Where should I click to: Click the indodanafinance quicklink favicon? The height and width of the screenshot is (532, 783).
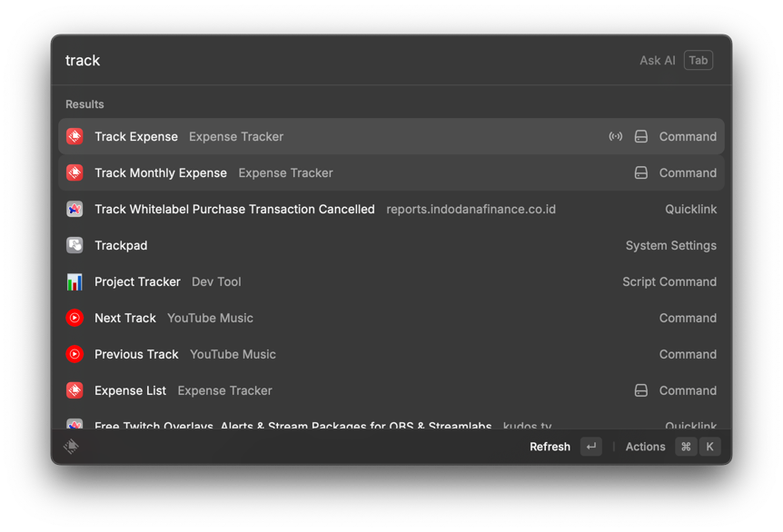click(x=74, y=209)
